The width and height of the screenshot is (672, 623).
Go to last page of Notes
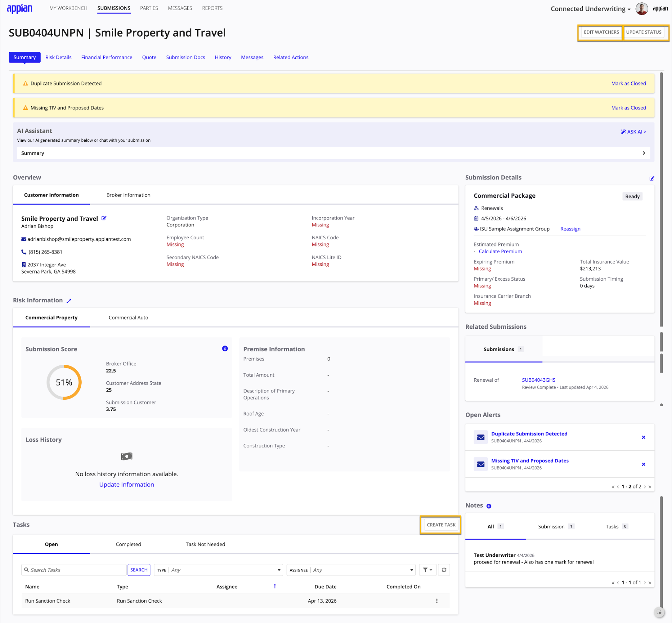pyautogui.click(x=650, y=583)
